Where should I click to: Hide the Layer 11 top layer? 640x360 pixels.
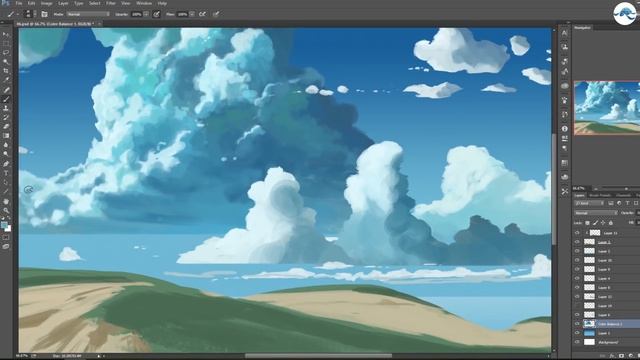click(x=577, y=233)
